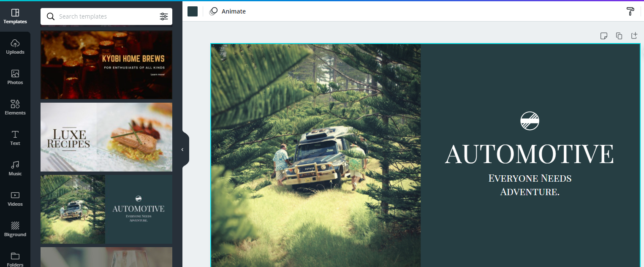
Task: Select the AUTOMOTIVE heading on canvas
Action: 530,153
